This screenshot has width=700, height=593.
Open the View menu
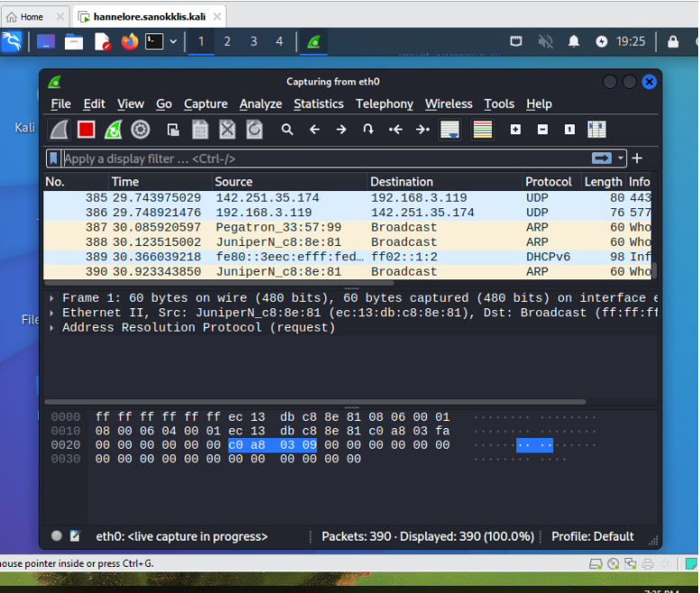coord(131,104)
